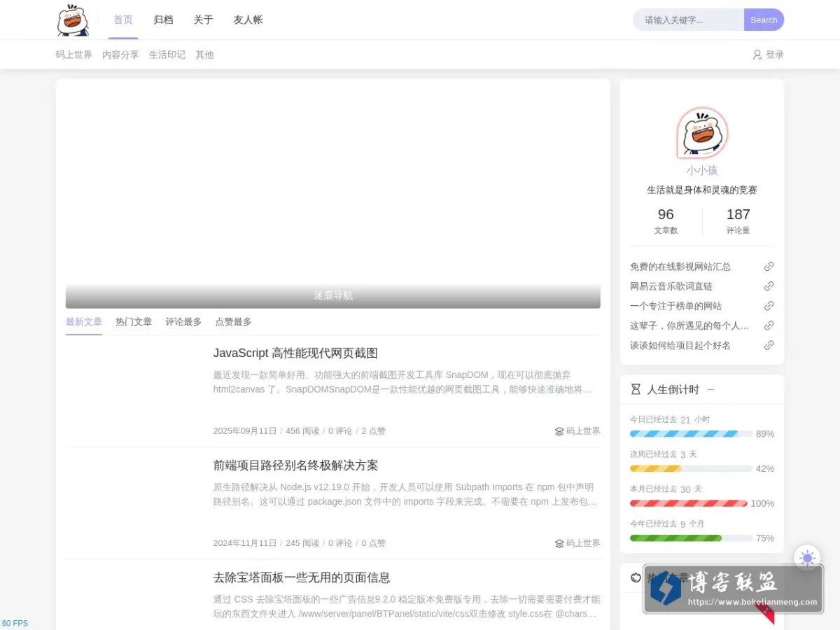This screenshot has height=630, width=840.
Task: Click the category icon on the 2025年09月11日 post
Action: (559, 431)
